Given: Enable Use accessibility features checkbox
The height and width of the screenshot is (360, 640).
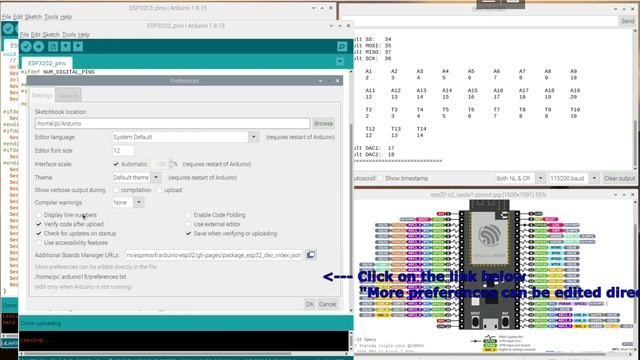Looking at the screenshot, I should tap(38, 243).
